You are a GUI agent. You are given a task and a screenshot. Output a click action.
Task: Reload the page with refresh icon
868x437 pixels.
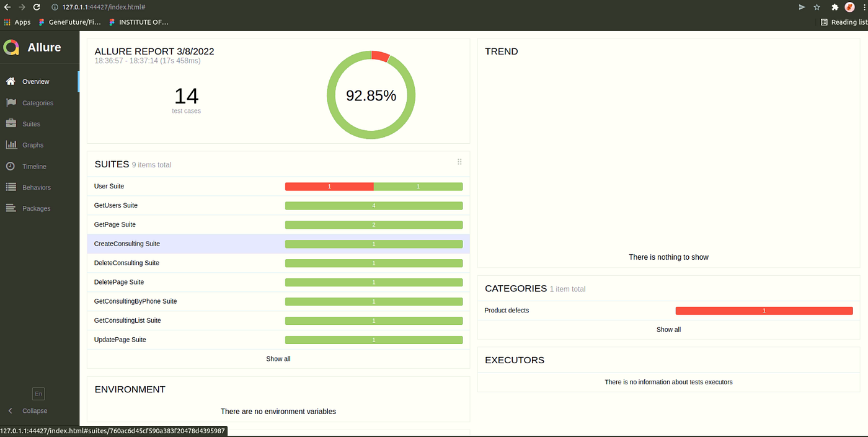coord(37,7)
